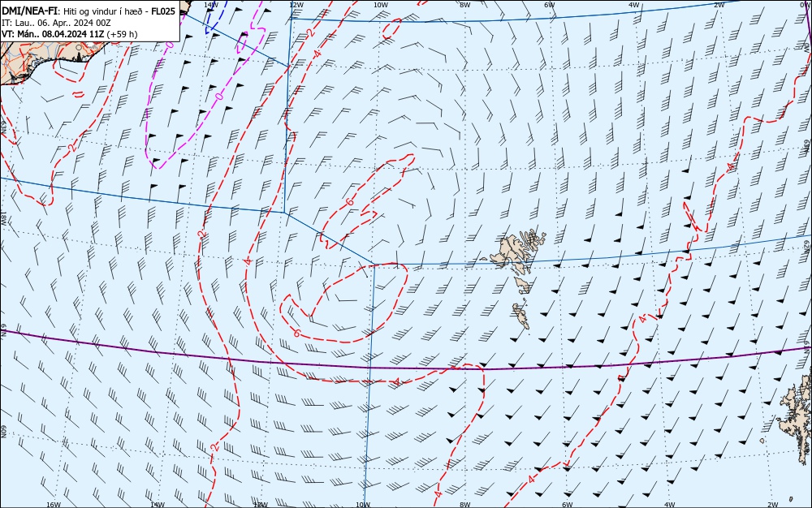Click the 8W label on the bottom edge
The height and width of the screenshot is (508, 812).
coord(464,505)
